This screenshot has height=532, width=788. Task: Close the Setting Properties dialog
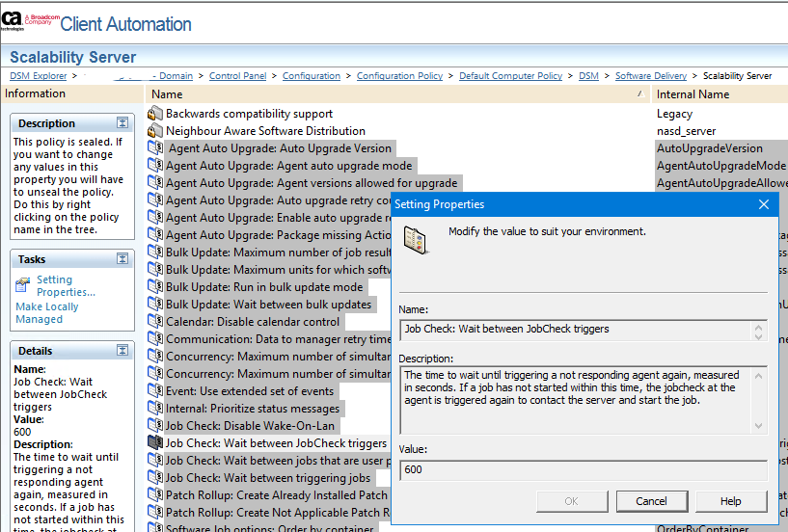point(764,204)
